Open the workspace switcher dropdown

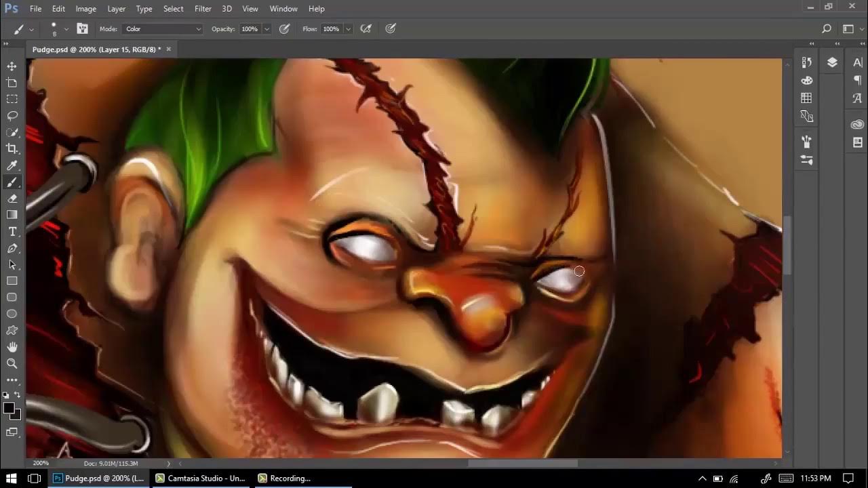(851, 29)
